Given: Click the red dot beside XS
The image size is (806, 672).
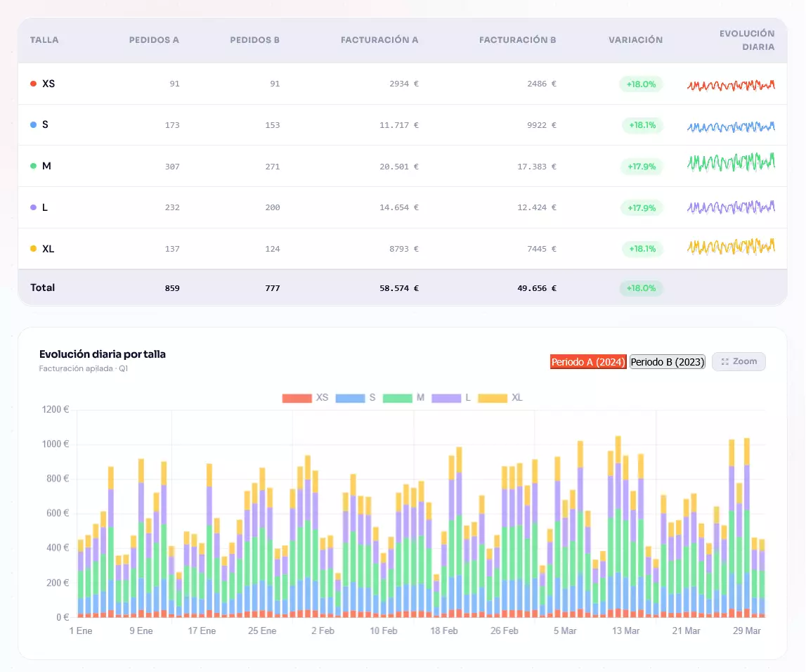Looking at the screenshot, I should (x=33, y=84).
